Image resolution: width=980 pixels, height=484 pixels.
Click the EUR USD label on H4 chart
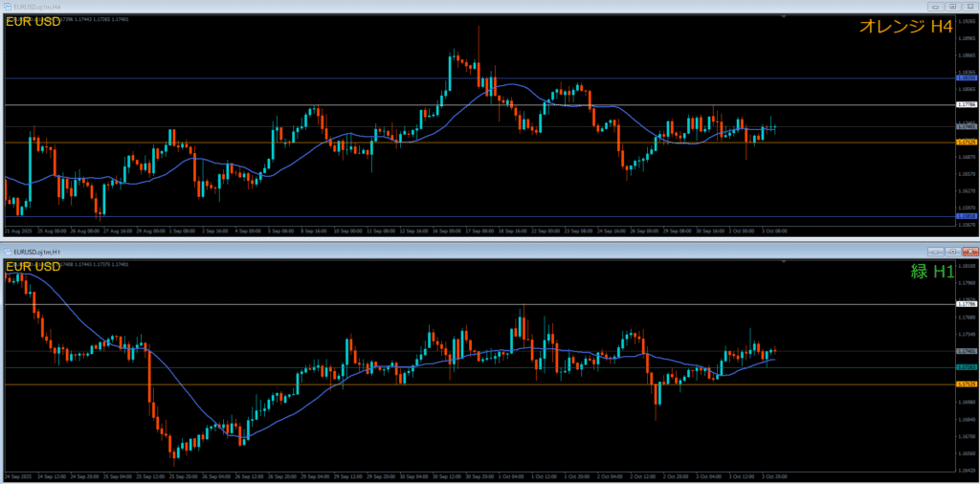coord(33,22)
